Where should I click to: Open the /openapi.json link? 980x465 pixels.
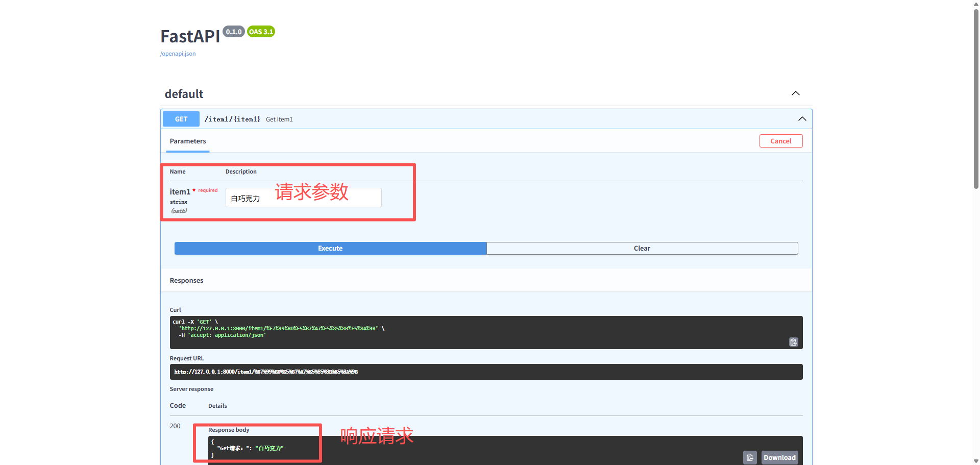click(178, 54)
